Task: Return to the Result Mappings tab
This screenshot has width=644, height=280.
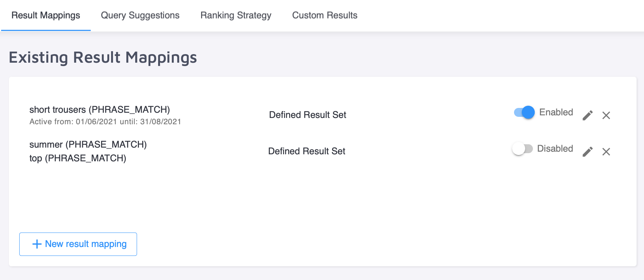Action: tap(45, 15)
